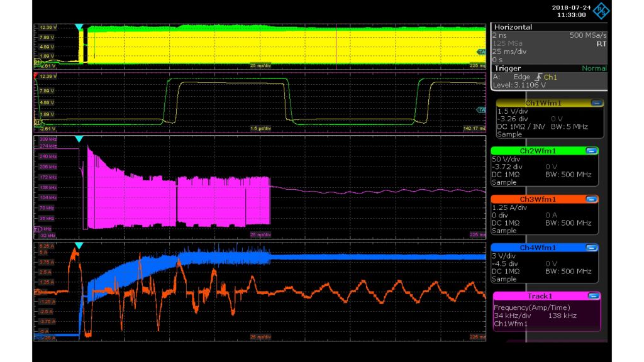This screenshot has width=644, height=362.
Task: Open the Horizontal settings panel
Action: (x=513, y=28)
